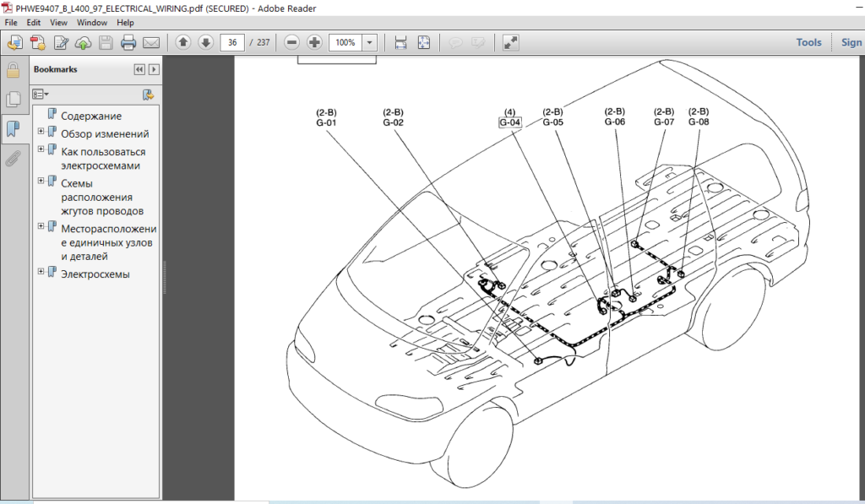Select the Содержание bookmark
Viewport: 865px width, 504px height.
[x=91, y=116]
